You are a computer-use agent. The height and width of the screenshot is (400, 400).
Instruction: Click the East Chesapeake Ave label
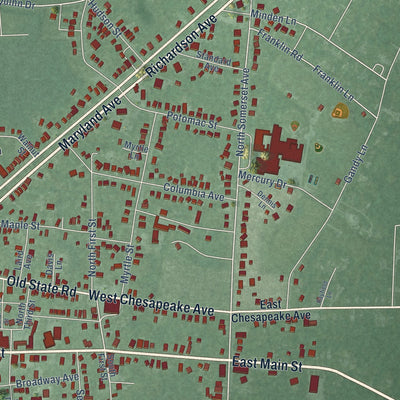tap(271, 312)
